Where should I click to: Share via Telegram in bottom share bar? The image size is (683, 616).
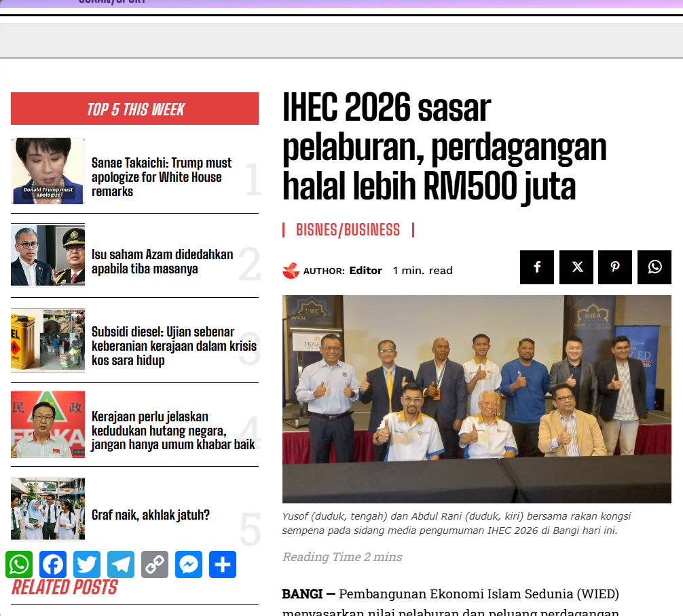click(x=120, y=564)
